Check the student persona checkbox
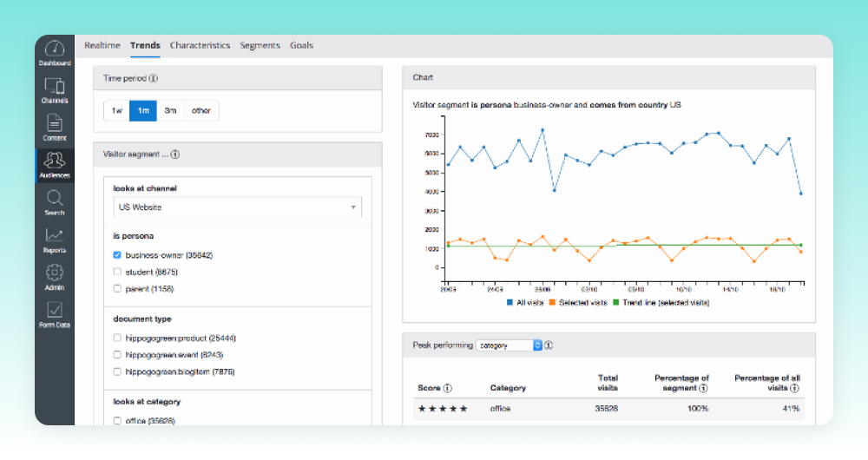 (x=117, y=272)
